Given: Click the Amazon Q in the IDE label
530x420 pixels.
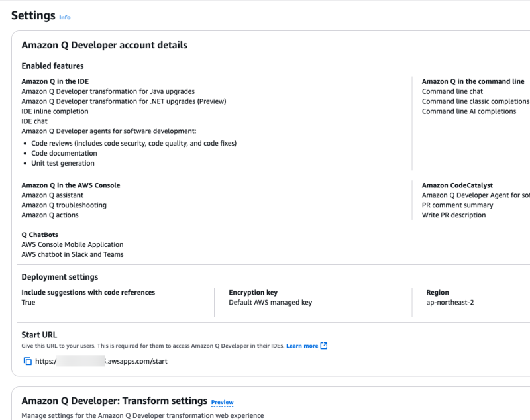Looking at the screenshot, I should pyautogui.click(x=55, y=81).
